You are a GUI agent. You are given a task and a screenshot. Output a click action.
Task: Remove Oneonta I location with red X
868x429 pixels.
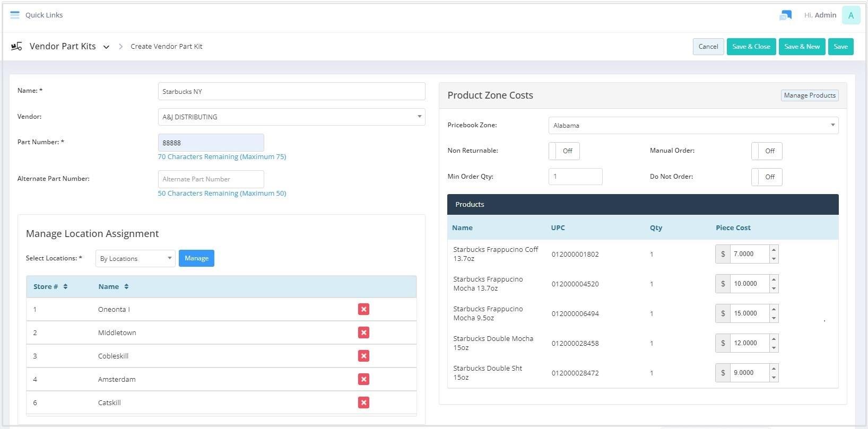coord(363,309)
